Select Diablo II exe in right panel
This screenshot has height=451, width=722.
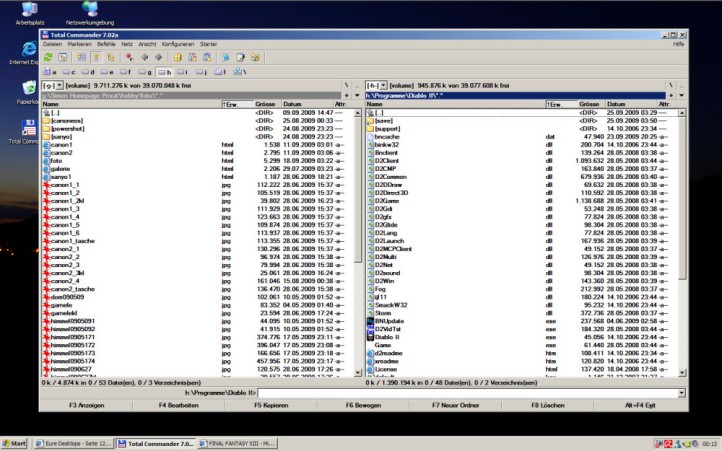click(x=387, y=337)
